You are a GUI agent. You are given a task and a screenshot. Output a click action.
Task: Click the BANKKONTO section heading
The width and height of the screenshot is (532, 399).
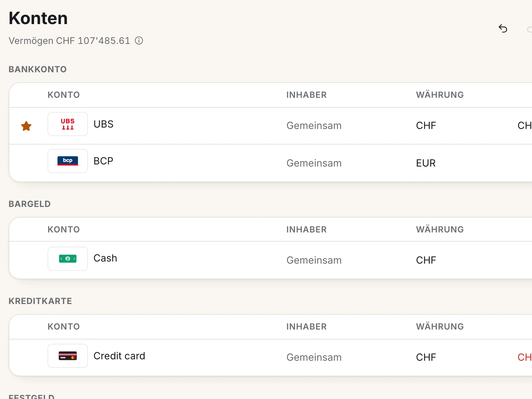click(38, 69)
